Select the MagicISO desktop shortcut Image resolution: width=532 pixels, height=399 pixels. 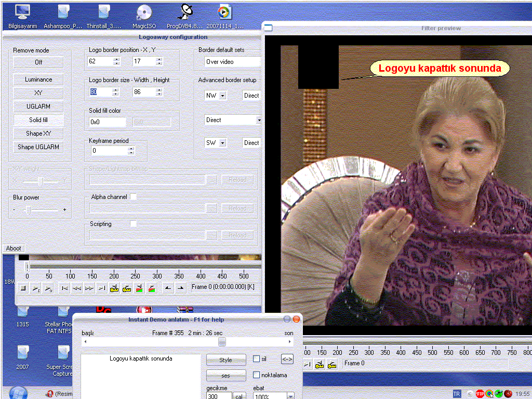(144, 16)
